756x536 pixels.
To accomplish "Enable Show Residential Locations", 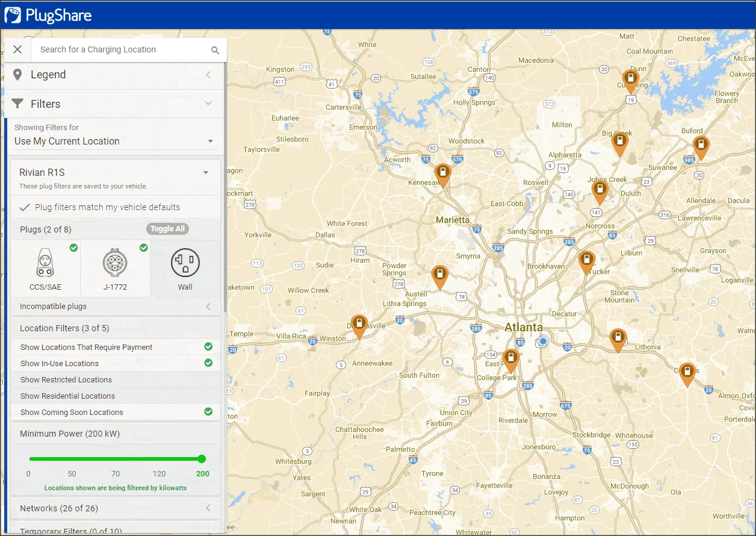I will click(x=116, y=396).
